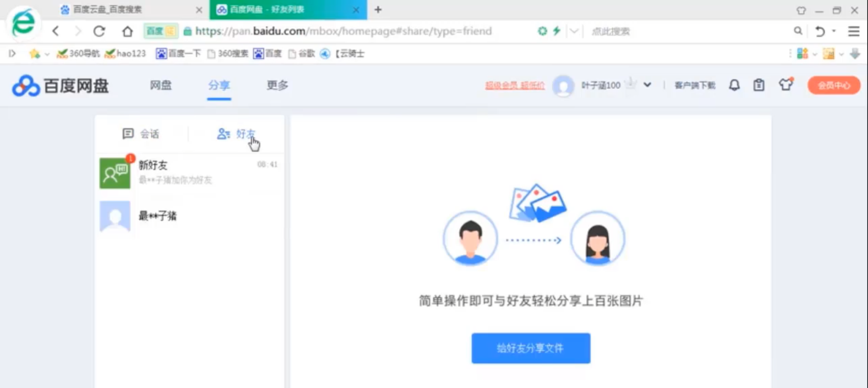Expand the address bar dropdown chevron

574,31
